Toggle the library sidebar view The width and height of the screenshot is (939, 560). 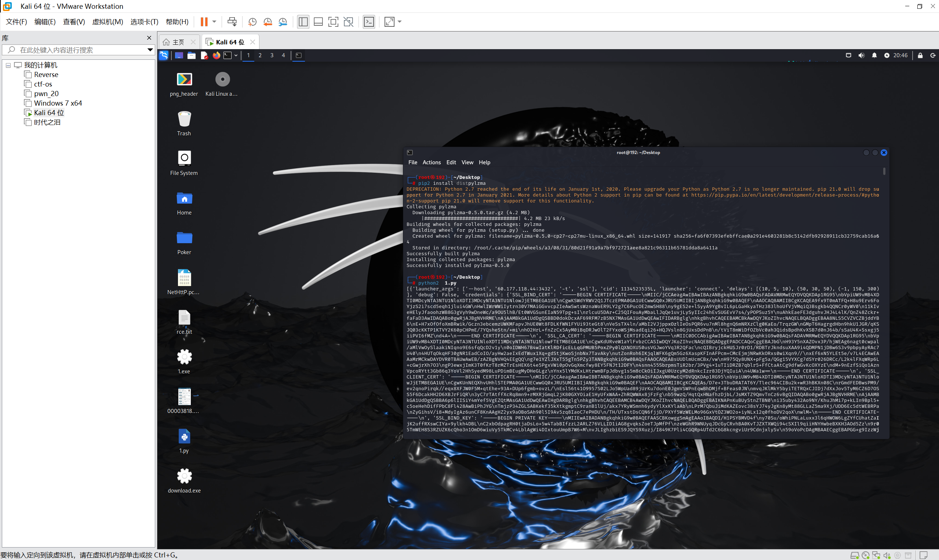click(x=303, y=22)
